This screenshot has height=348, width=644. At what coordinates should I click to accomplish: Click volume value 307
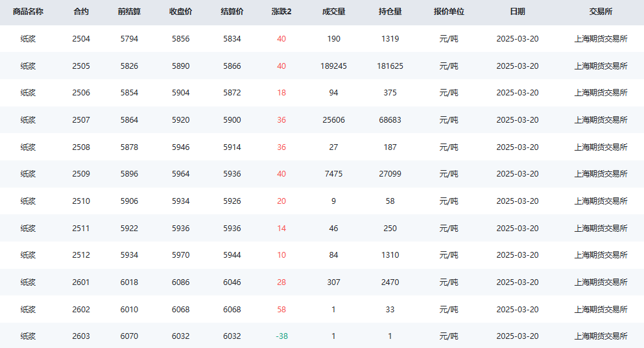333,282
